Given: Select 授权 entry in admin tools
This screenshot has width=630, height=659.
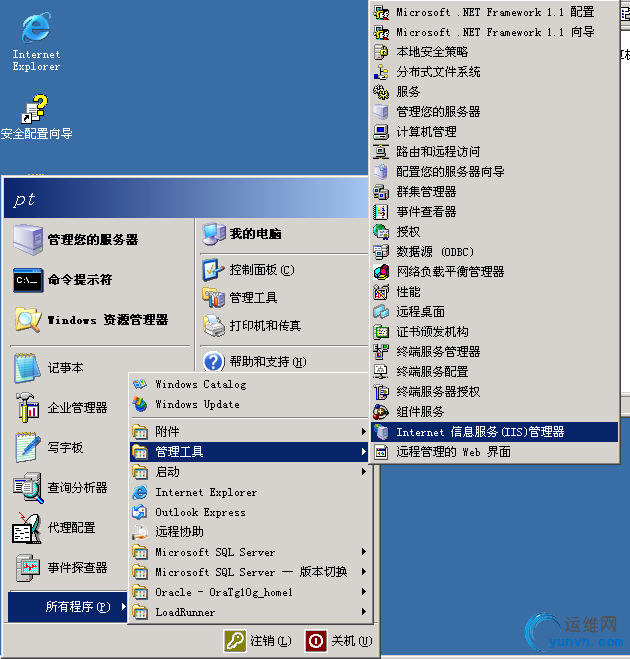Looking at the screenshot, I should (495, 232).
